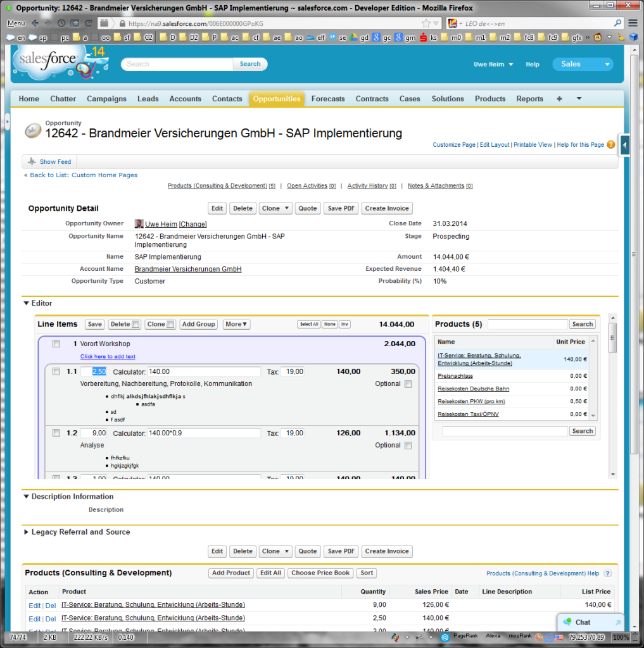644x648 pixels.
Task: Tick the checkbox for Vorort Workshop group
Action: tap(56, 344)
